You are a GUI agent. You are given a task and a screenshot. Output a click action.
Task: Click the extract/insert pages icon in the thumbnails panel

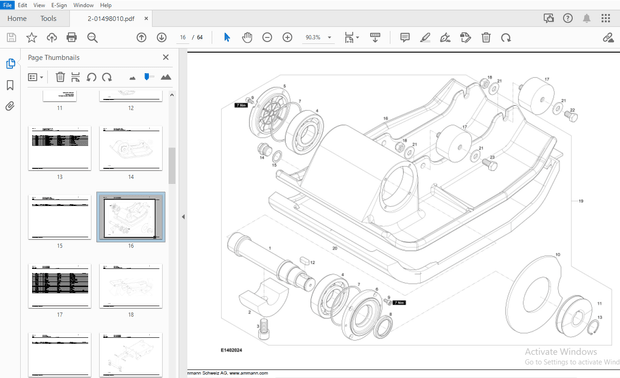75,77
